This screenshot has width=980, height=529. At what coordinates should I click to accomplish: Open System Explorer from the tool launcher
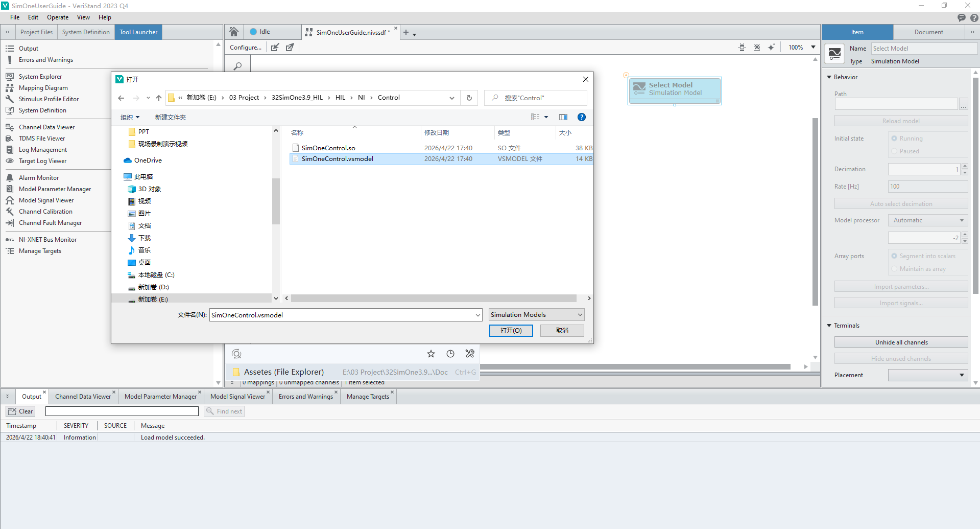click(40, 77)
